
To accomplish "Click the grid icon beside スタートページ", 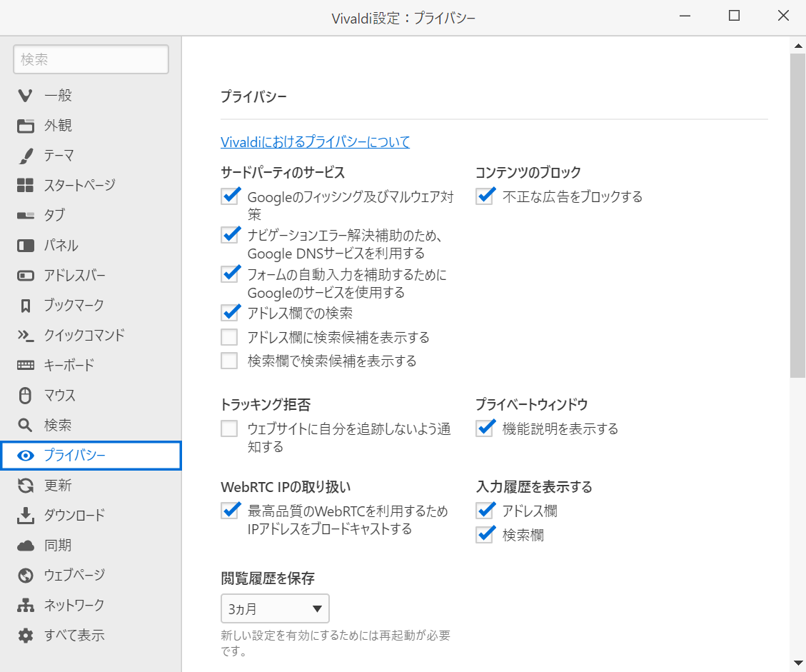I will pyautogui.click(x=25, y=185).
